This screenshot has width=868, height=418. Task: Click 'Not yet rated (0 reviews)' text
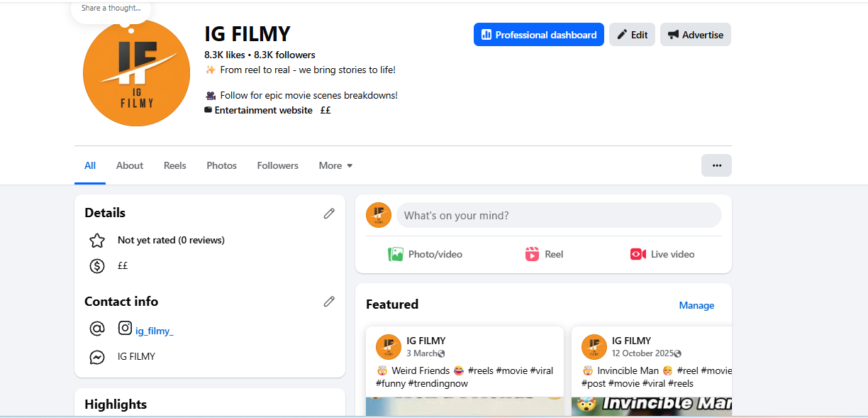coord(171,240)
